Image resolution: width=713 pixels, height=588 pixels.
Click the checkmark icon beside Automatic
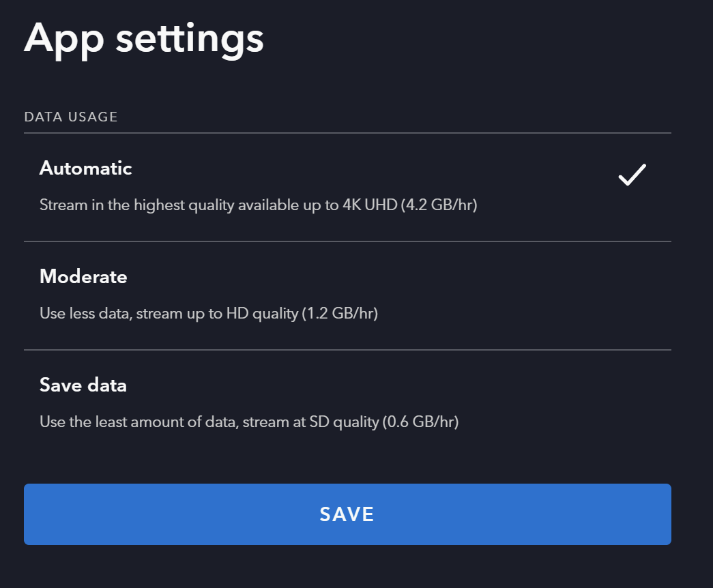click(632, 175)
